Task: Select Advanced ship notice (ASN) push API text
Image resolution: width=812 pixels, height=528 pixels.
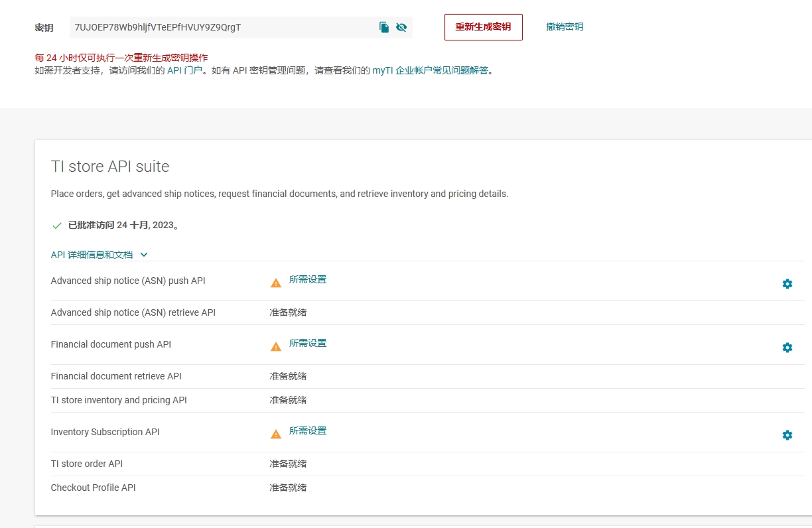Action: (128, 281)
